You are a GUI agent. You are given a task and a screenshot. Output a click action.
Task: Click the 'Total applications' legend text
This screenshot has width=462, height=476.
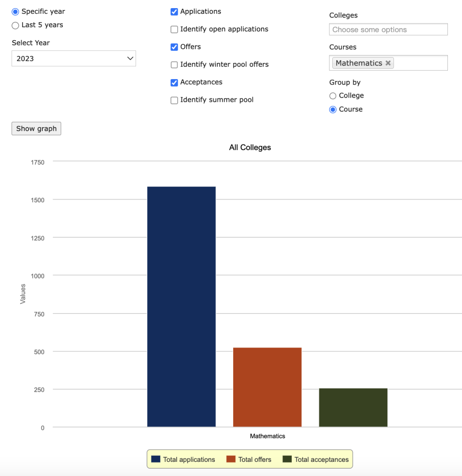point(189,460)
